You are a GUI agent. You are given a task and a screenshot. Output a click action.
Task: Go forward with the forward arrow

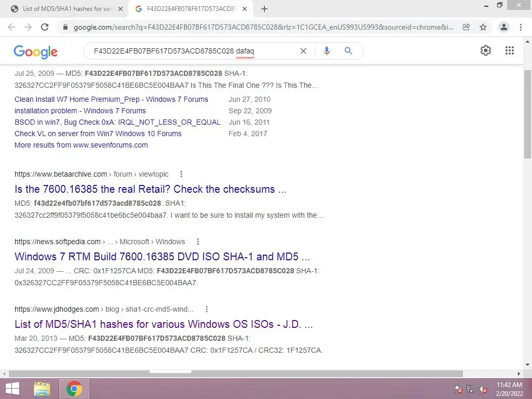28,27
